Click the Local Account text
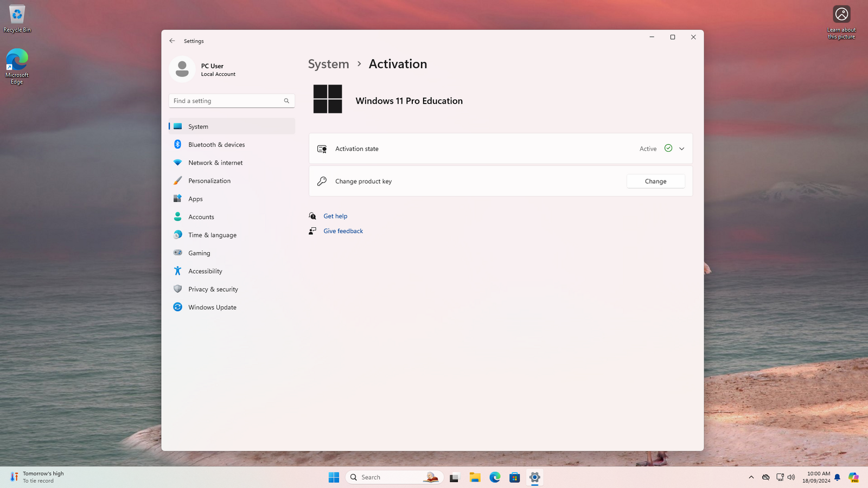Image resolution: width=868 pixels, height=488 pixels. (x=218, y=74)
